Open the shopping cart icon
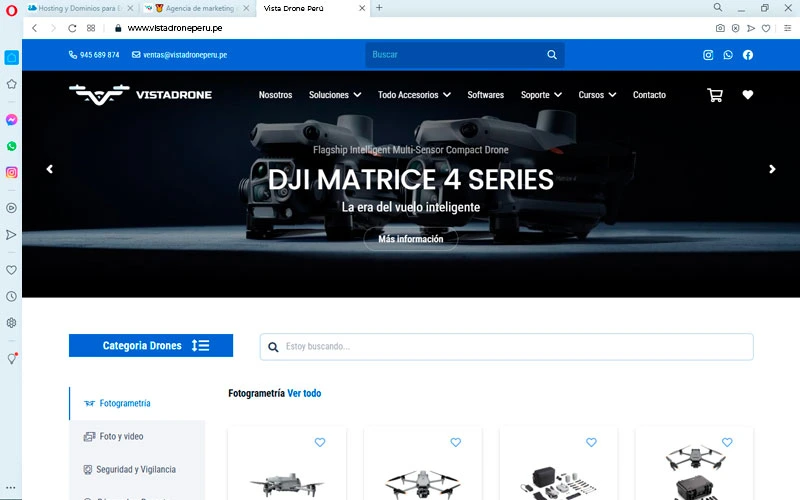The image size is (800, 500). coord(715,95)
